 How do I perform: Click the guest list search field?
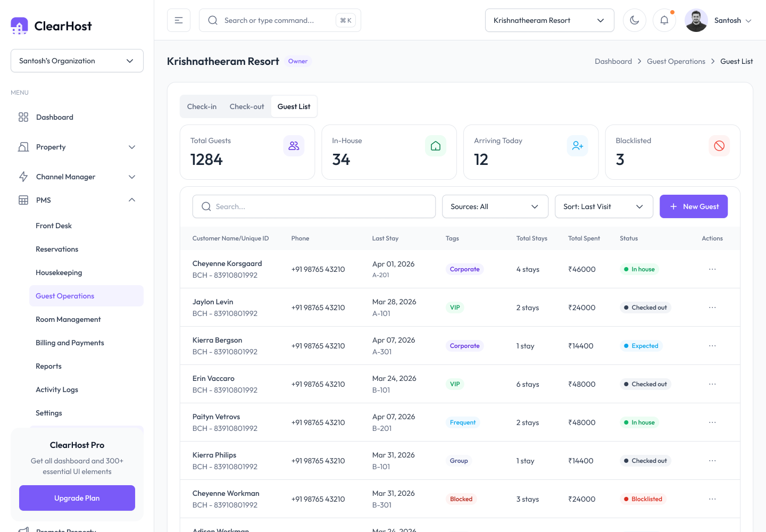click(x=314, y=206)
